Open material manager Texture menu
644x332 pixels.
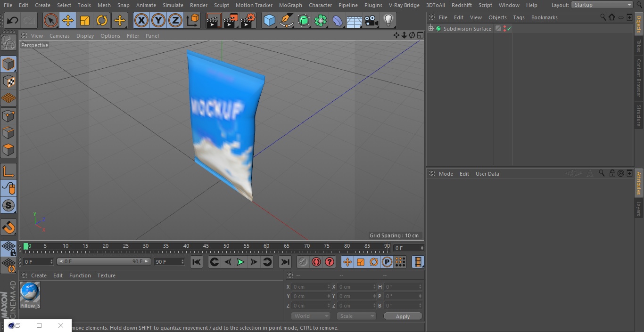pos(106,275)
